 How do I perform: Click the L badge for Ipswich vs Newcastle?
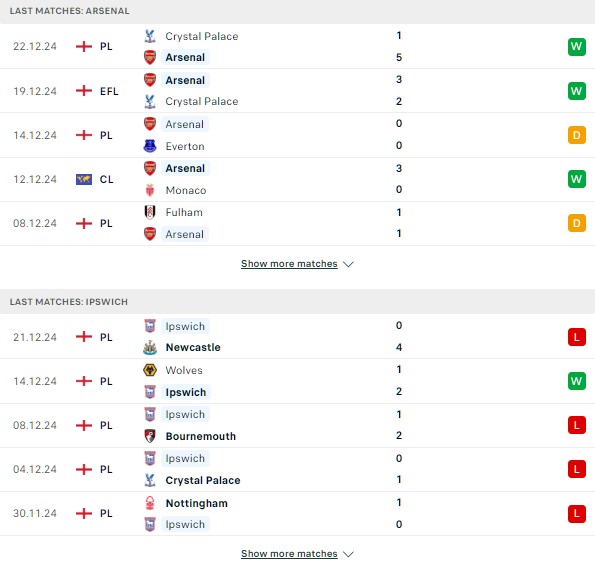click(x=576, y=337)
